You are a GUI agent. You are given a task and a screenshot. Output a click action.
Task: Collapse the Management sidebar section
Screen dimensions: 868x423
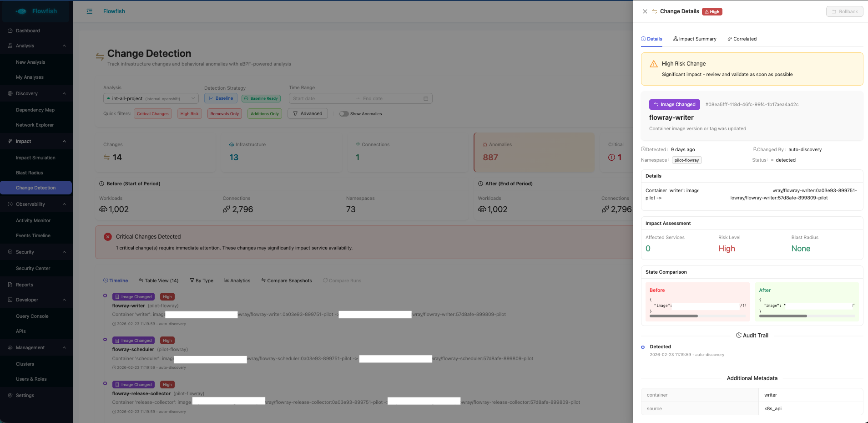coord(64,347)
